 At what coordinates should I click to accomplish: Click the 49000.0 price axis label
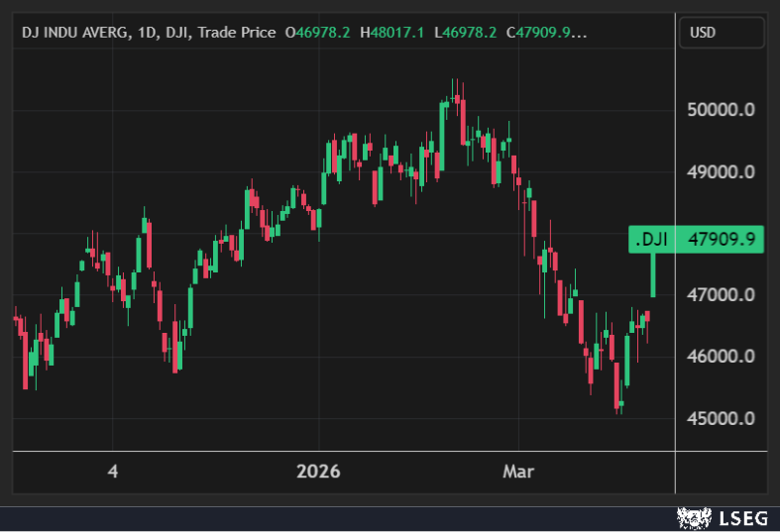pos(721,171)
